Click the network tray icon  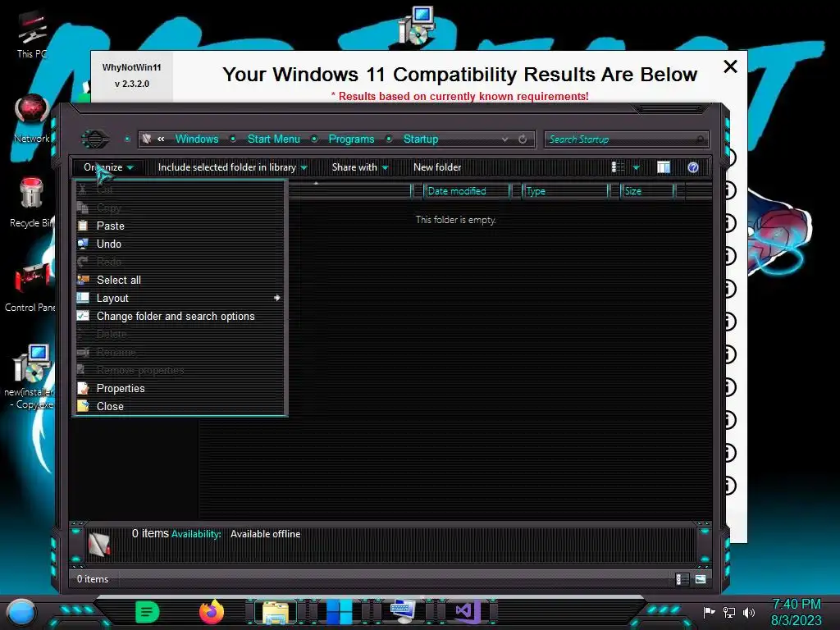pyautogui.click(x=729, y=612)
